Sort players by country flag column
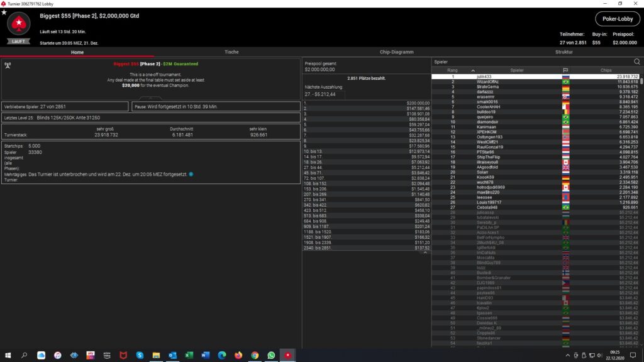 pos(565,70)
